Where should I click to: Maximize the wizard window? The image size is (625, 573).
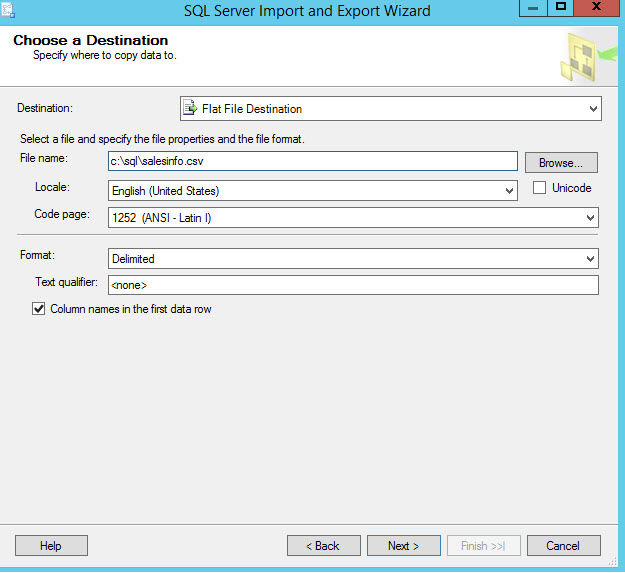pos(561,8)
